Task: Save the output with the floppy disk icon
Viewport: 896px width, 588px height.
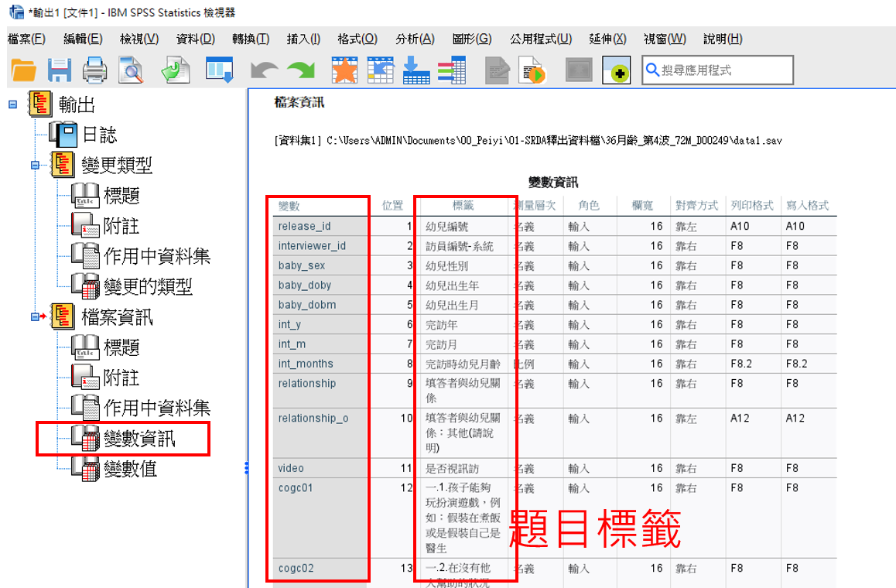Action: [60, 70]
